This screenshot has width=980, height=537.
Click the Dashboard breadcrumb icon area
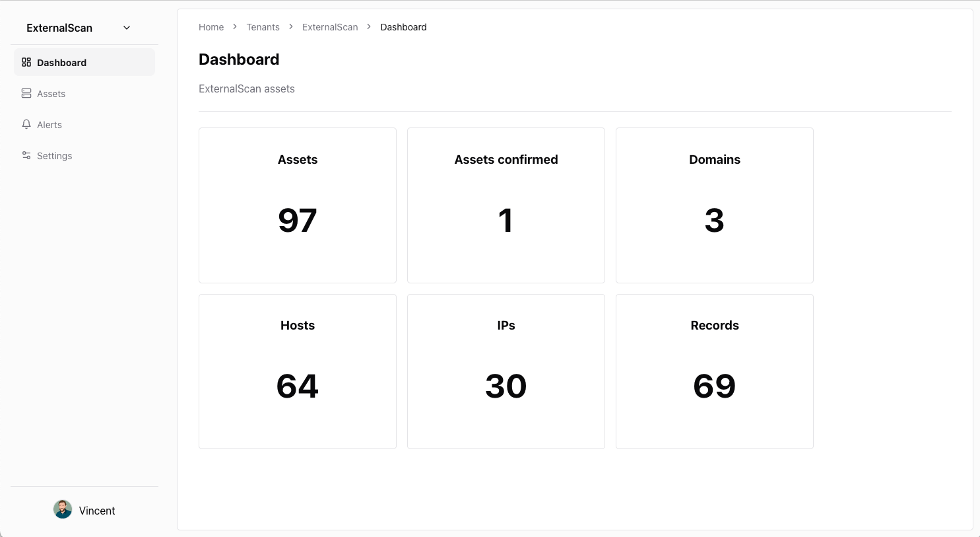point(403,27)
